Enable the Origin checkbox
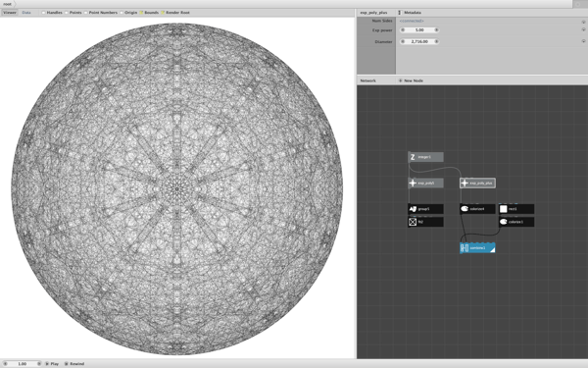588x368 pixels. (x=122, y=13)
